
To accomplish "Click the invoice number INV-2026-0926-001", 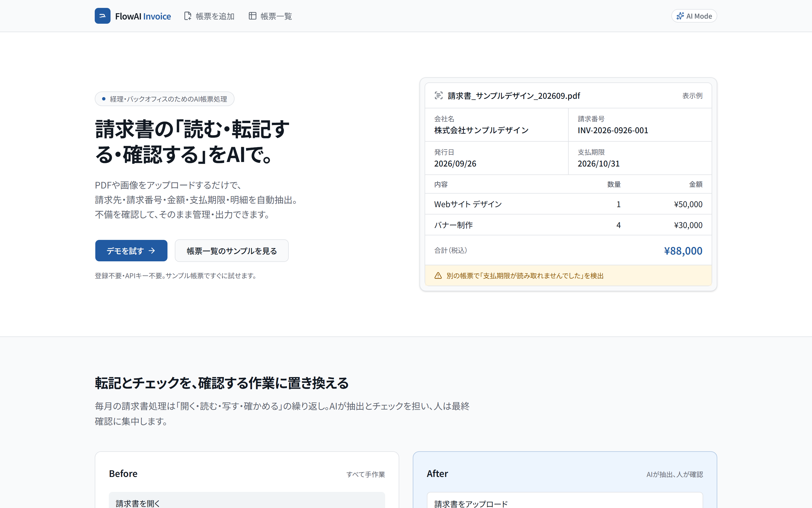I will (x=613, y=130).
